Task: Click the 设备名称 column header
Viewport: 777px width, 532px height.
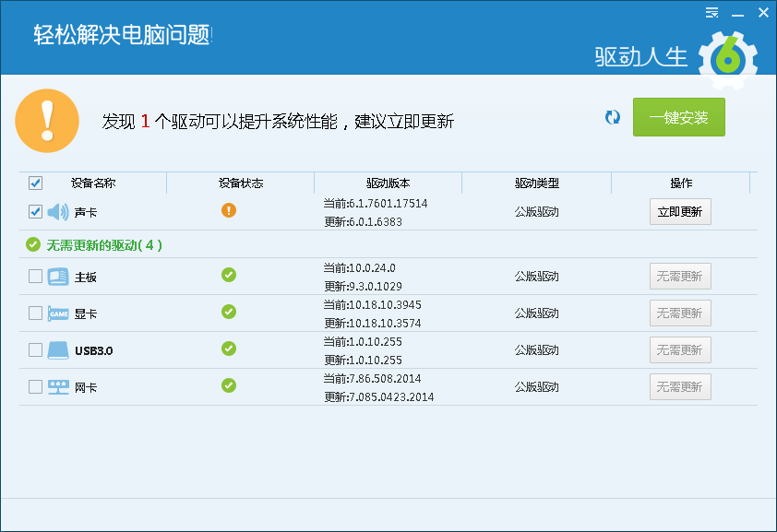Action: coord(93,183)
